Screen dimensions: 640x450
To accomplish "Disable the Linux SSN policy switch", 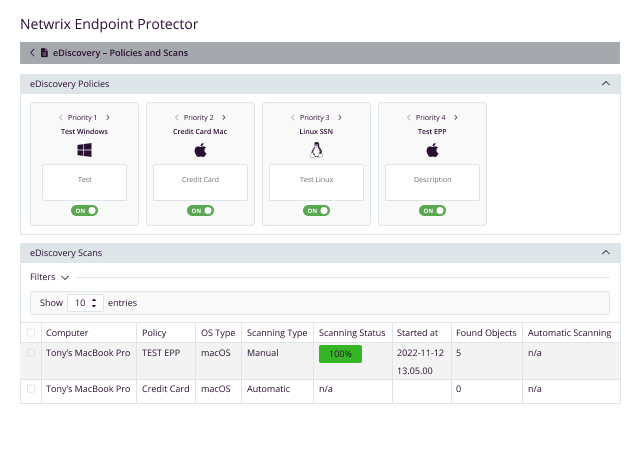I will (x=316, y=211).
